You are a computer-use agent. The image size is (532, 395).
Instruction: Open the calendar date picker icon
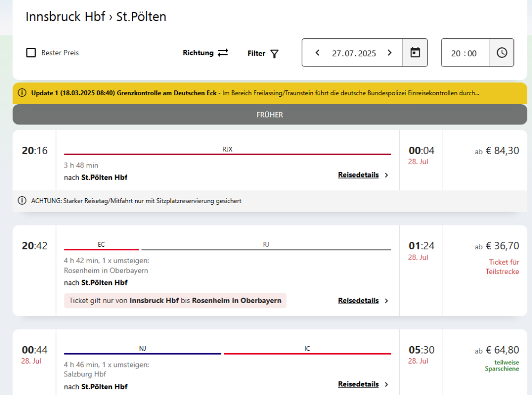[x=415, y=53]
